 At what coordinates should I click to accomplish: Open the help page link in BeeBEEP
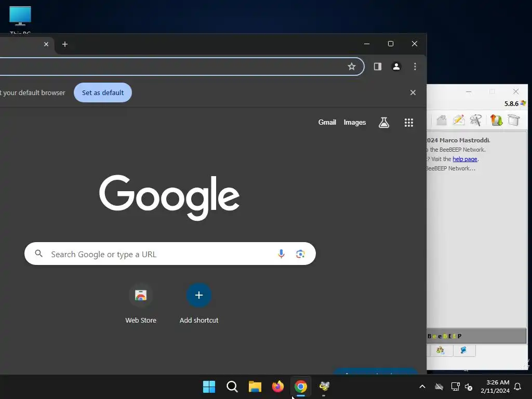coord(465,159)
